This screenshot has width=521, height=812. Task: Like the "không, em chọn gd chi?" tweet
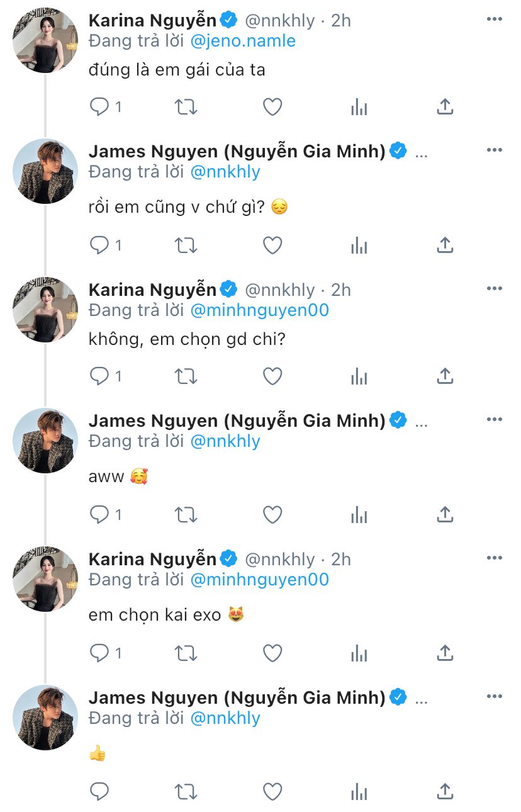coord(272,376)
